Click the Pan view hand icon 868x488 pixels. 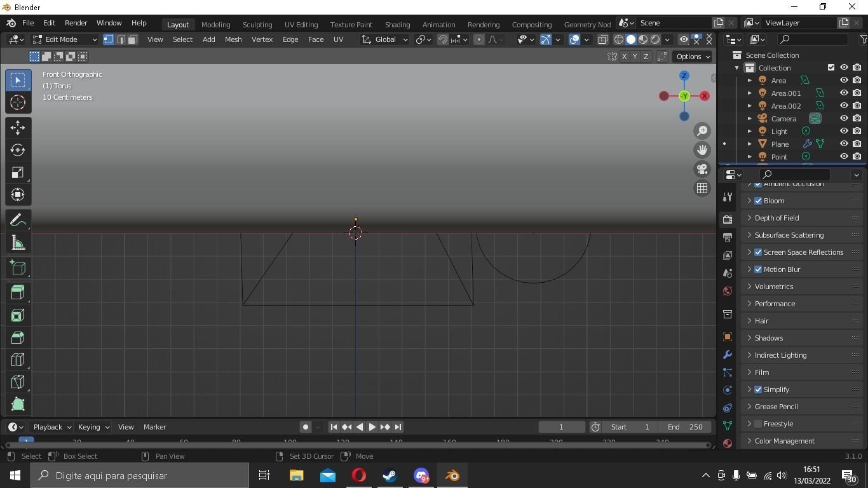point(702,150)
